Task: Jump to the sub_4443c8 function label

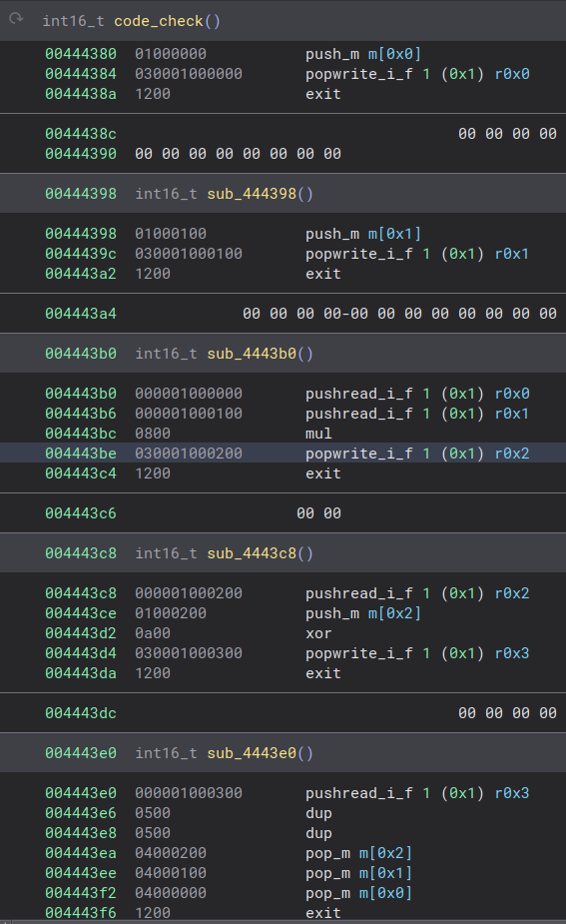Action: tap(260, 553)
